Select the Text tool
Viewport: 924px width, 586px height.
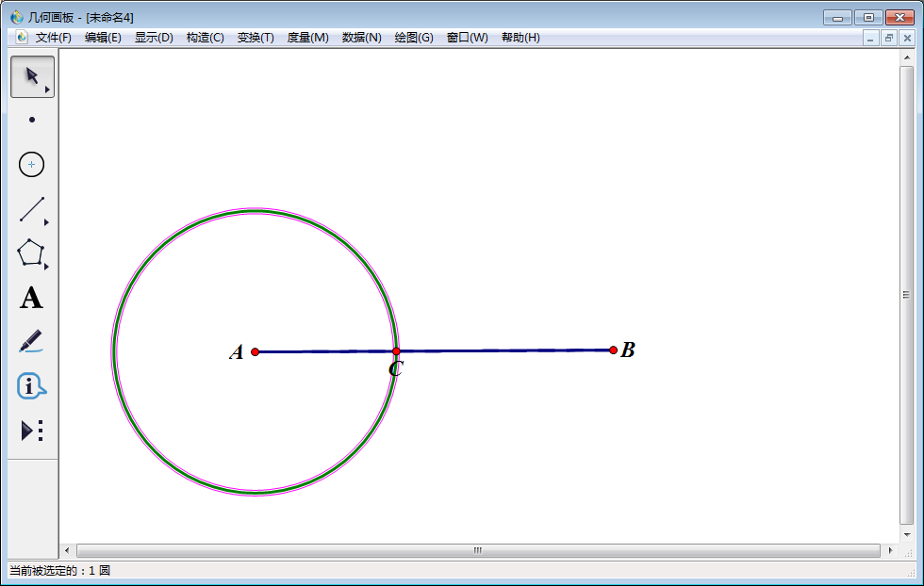(x=32, y=299)
